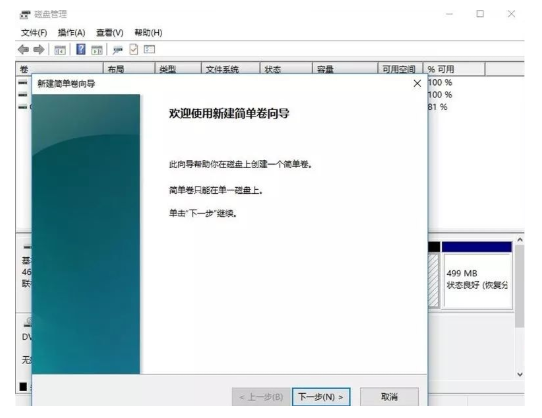Sort by the 类型 column header
The image size is (542, 418).
pos(178,69)
